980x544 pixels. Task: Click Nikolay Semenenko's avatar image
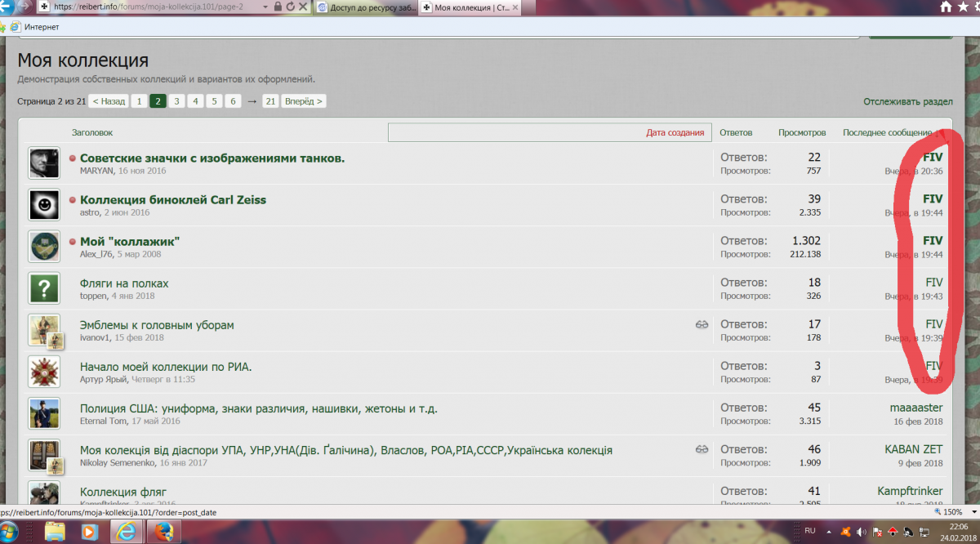pyautogui.click(x=44, y=455)
